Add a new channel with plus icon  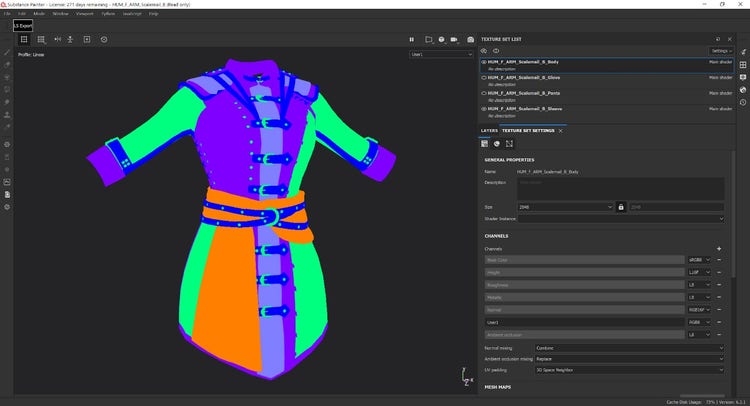[x=718, y=247]
